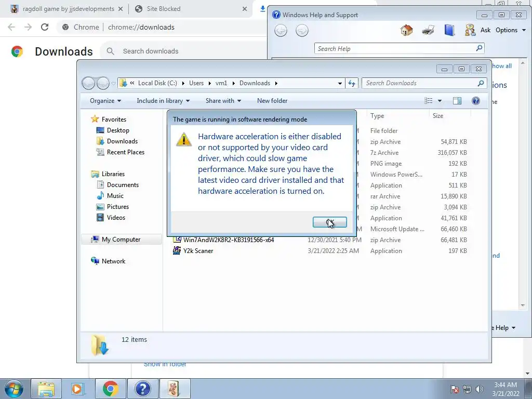Select Desktop under Favorites
The height and width of the screenshot is (399, 532).
point(118,130)
